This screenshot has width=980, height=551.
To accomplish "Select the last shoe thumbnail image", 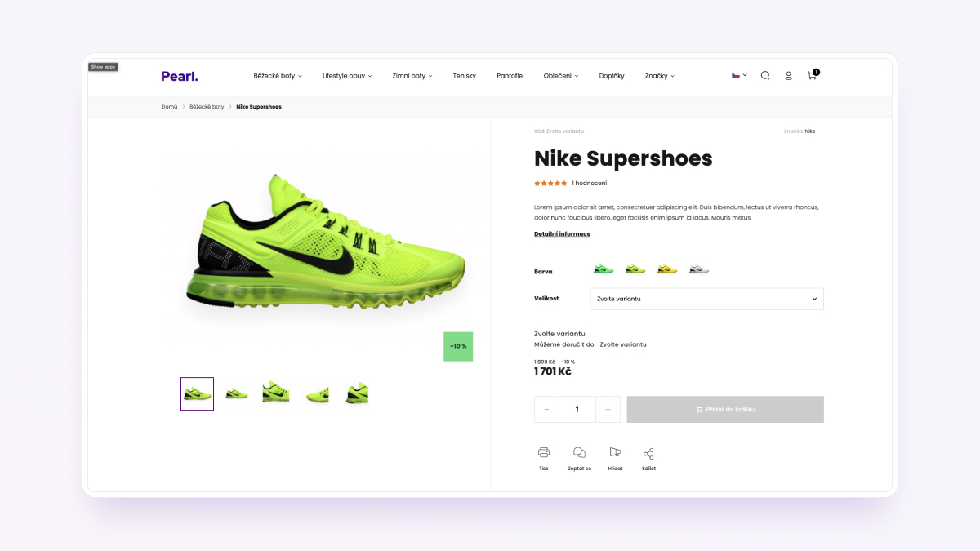I will tap(357, 393).
